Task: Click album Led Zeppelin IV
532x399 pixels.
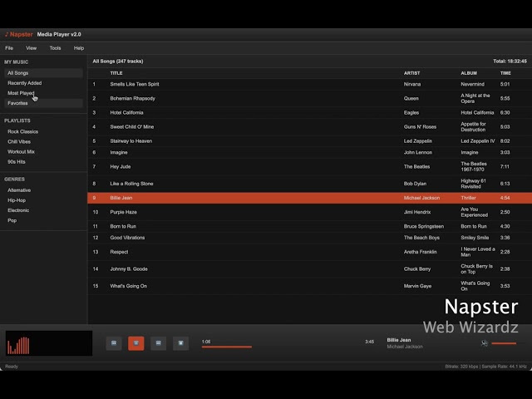Action: click(x=478, y=141)
